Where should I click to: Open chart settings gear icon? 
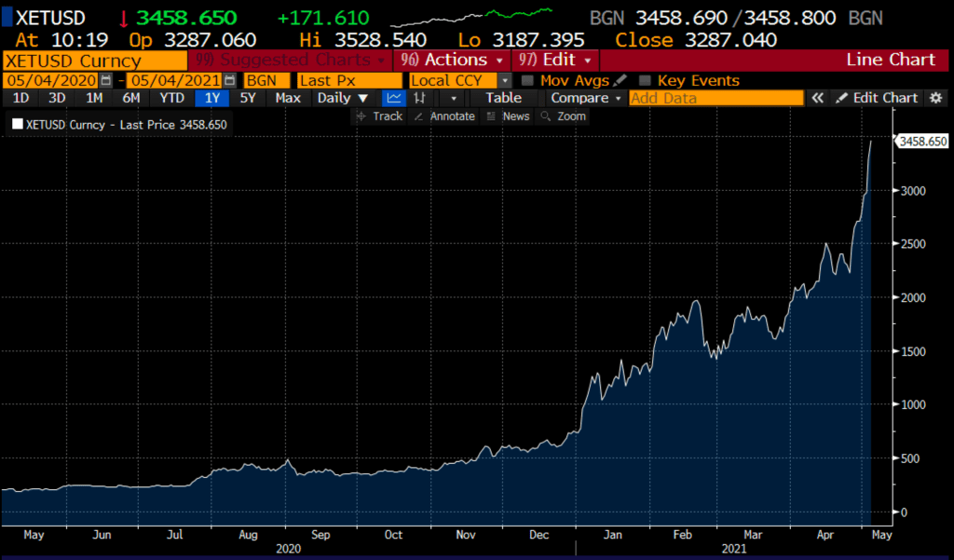click(x=936, y=98)
